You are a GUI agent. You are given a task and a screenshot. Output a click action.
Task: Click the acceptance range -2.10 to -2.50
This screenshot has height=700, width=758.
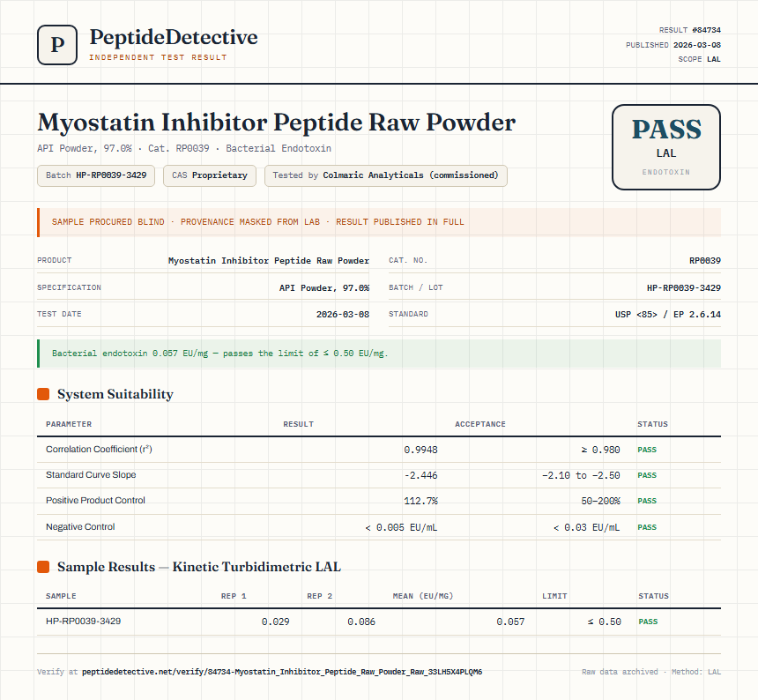(581, 475)
